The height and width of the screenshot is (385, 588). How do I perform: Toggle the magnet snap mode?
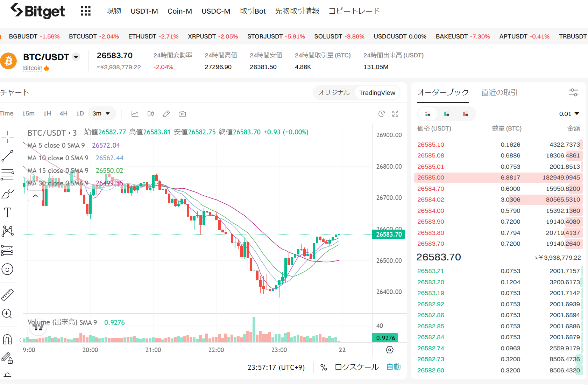(x=7, y=339)
